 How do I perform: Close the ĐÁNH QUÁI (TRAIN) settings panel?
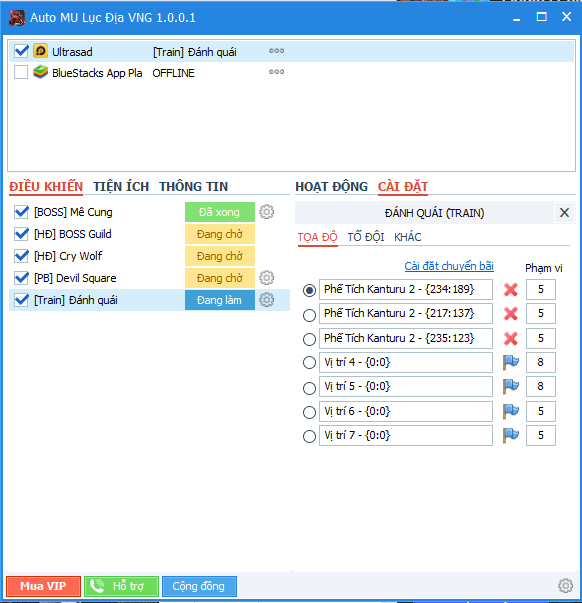click(x=564, y=213)
